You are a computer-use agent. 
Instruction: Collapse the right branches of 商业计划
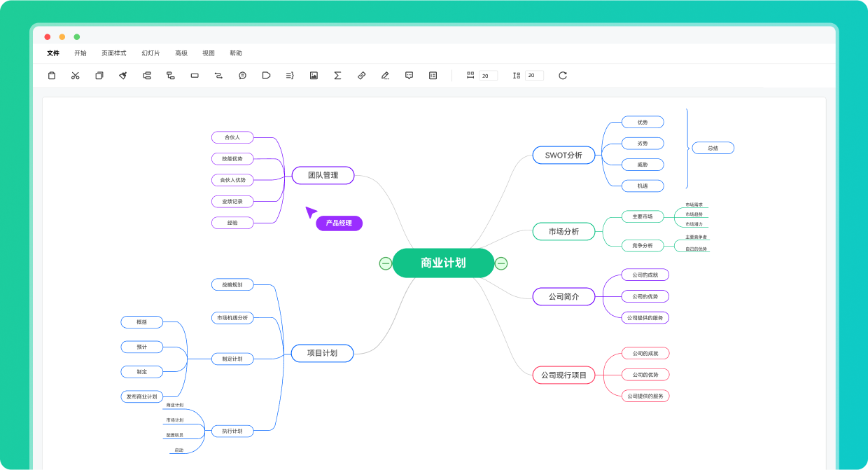point(501,263)
